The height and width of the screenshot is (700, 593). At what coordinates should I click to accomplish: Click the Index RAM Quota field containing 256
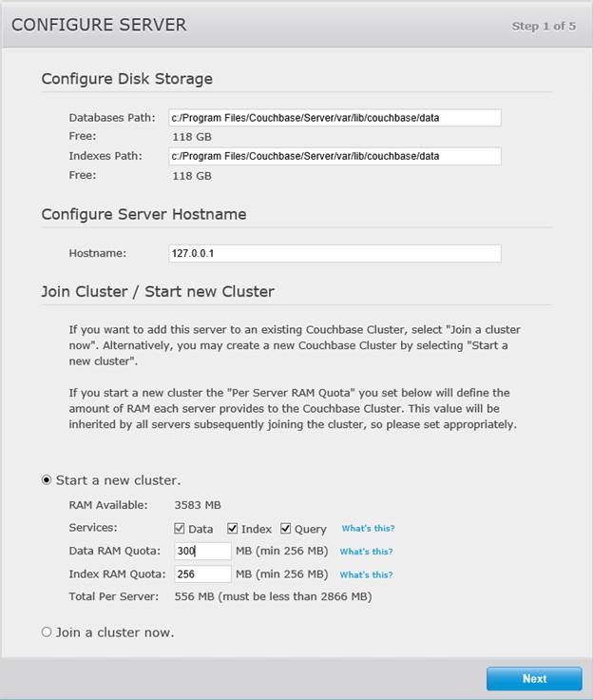point(202,574)
